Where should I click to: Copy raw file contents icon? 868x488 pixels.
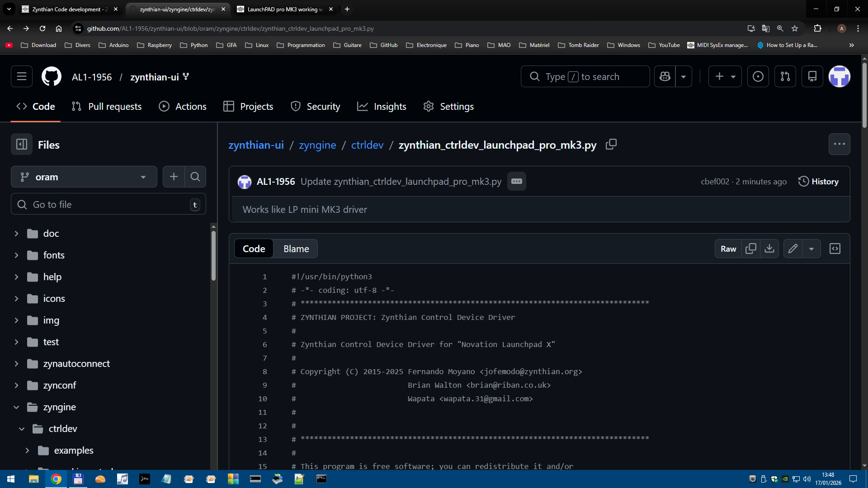pos(750,249)
